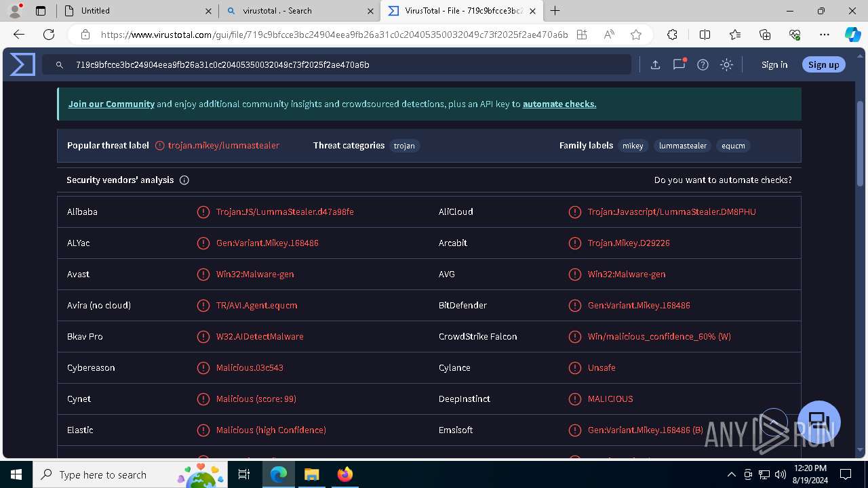Open Firefox from the taskbar
Screen dimensions: 868x488
click(345, 474)
